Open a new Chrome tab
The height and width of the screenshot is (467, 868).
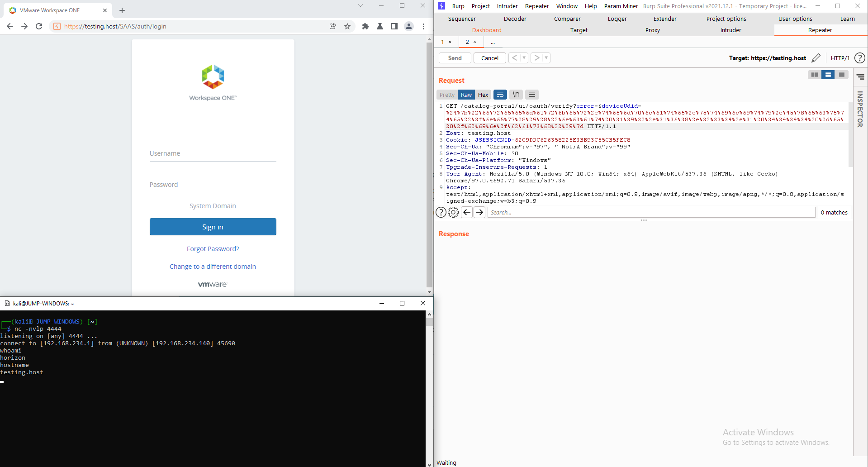[122, 10]
